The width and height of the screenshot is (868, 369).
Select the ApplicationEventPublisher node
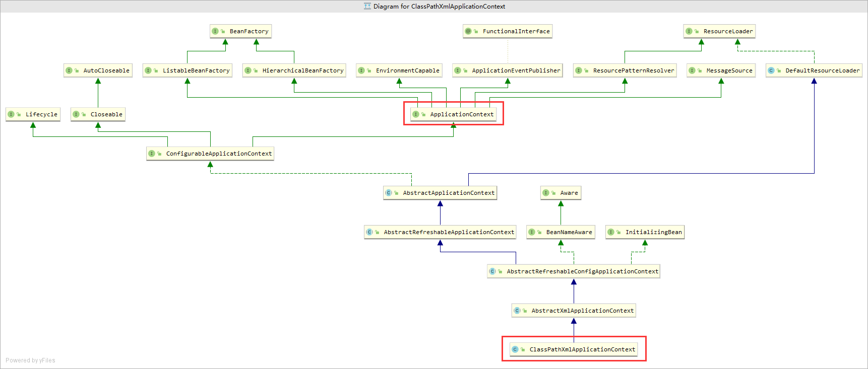click(508, 70)
